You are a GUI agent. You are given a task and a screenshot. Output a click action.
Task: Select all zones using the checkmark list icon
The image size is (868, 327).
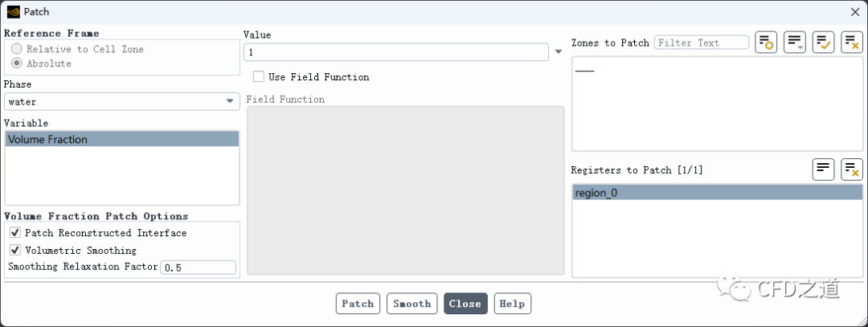coord(824,43)
